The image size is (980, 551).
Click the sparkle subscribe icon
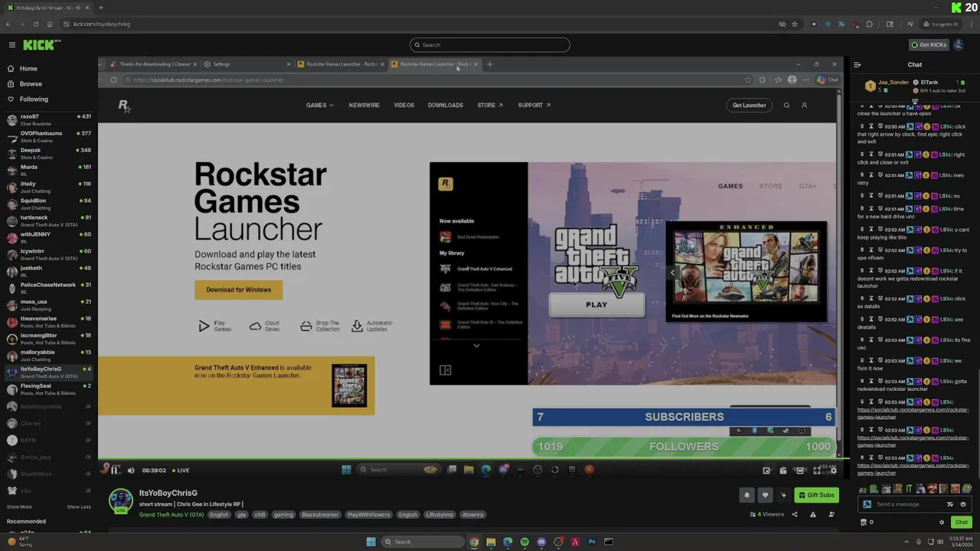coord(783,495)
